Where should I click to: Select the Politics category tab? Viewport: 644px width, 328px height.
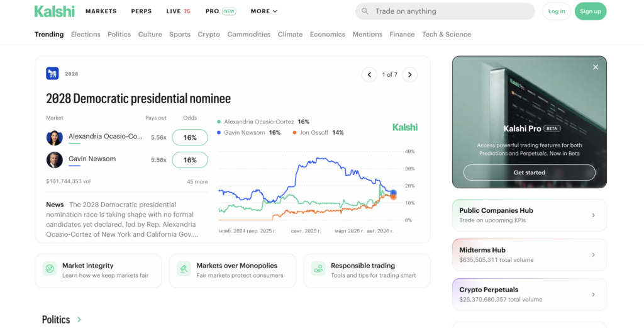coord(119,34)
